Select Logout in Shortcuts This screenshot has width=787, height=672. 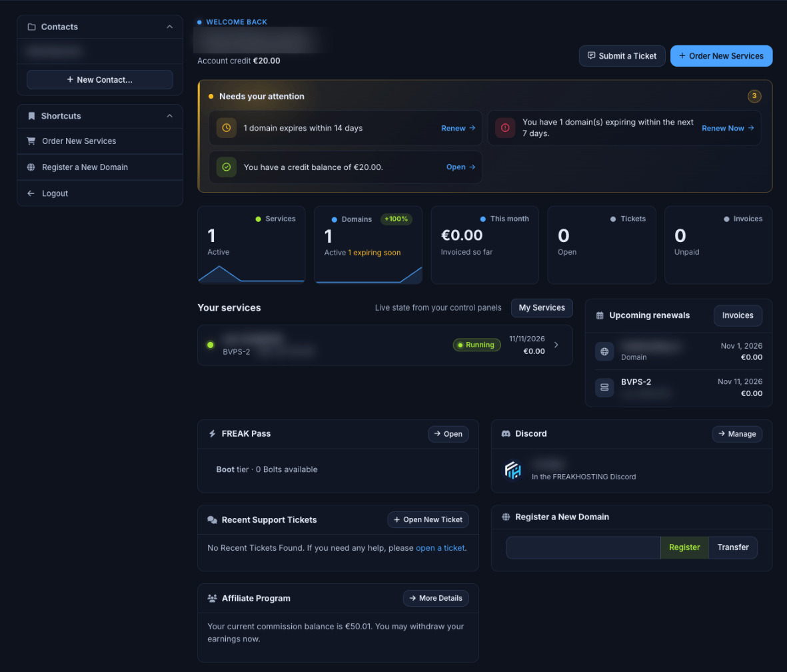(100, 193)
